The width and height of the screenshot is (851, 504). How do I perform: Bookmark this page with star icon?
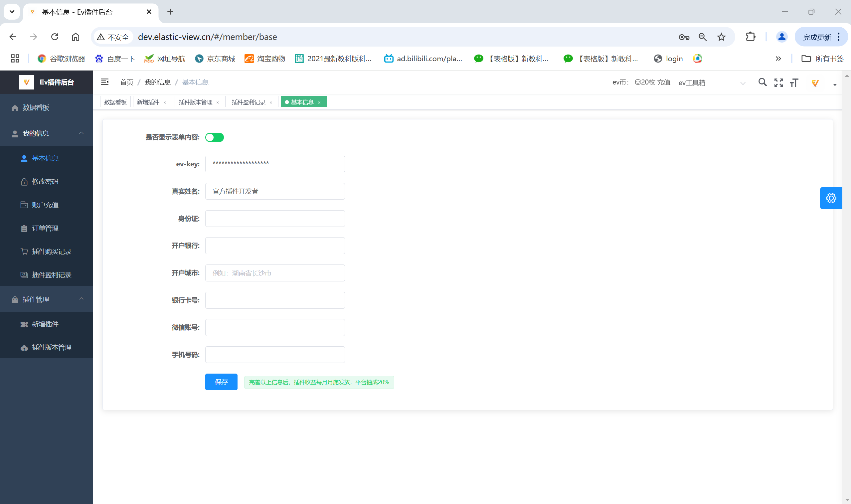pos(721,37)
